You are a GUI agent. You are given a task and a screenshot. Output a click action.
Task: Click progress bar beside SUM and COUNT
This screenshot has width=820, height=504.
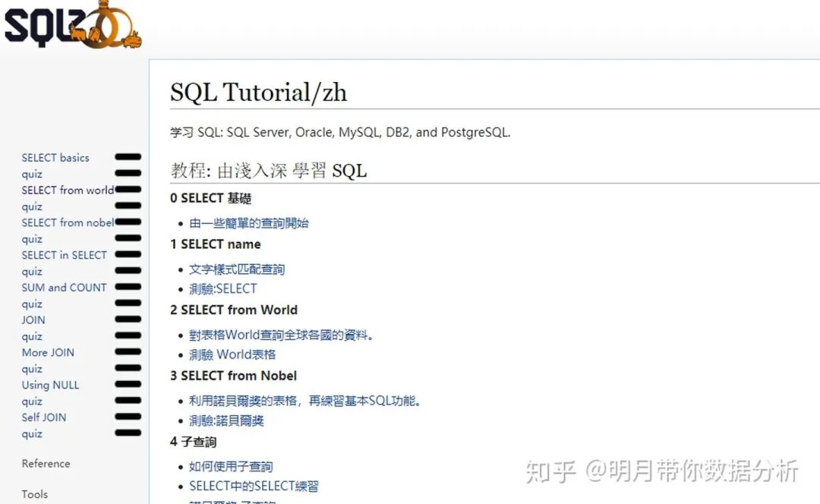coord(128,286)
